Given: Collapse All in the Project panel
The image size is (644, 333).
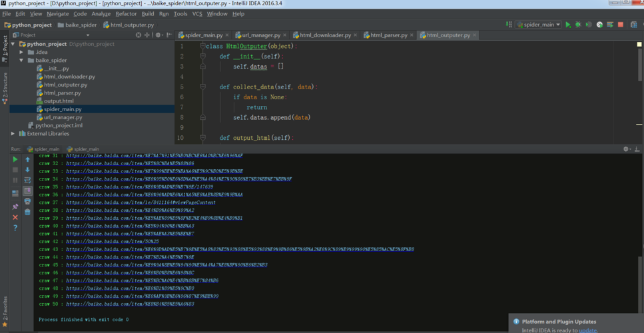Looking at the screenshot, I should [148, 35].
